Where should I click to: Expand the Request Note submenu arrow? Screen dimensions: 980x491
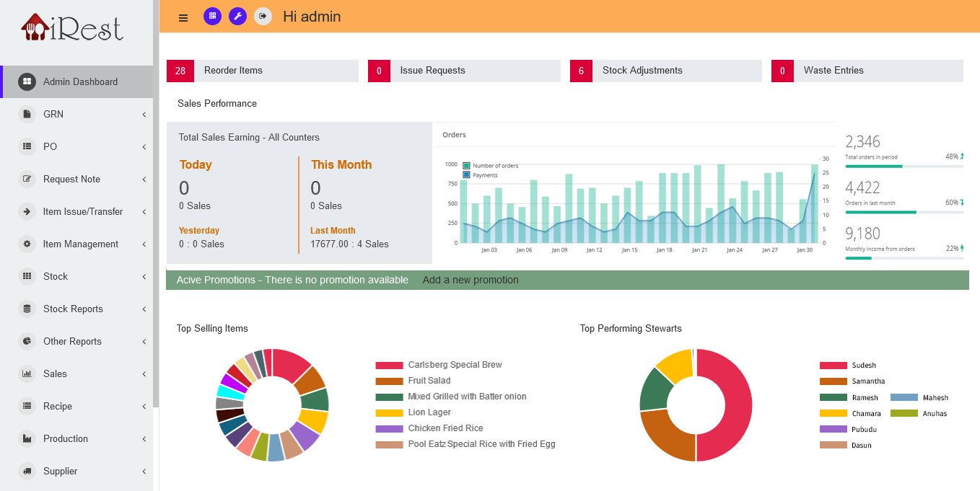click(x=144, y=180)
